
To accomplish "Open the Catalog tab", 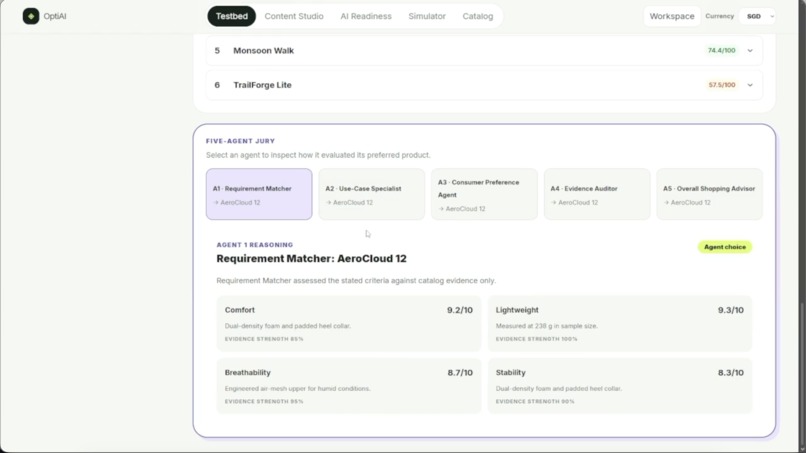I will 478,16.
